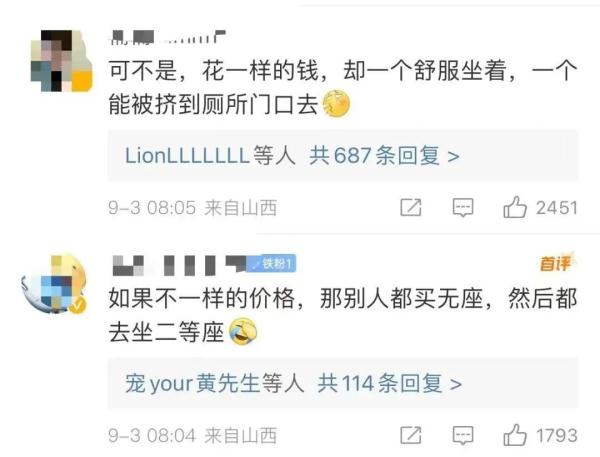Tap the first comment text about 厕所门口
Viewport: 600px width, 457px height.
343,88
